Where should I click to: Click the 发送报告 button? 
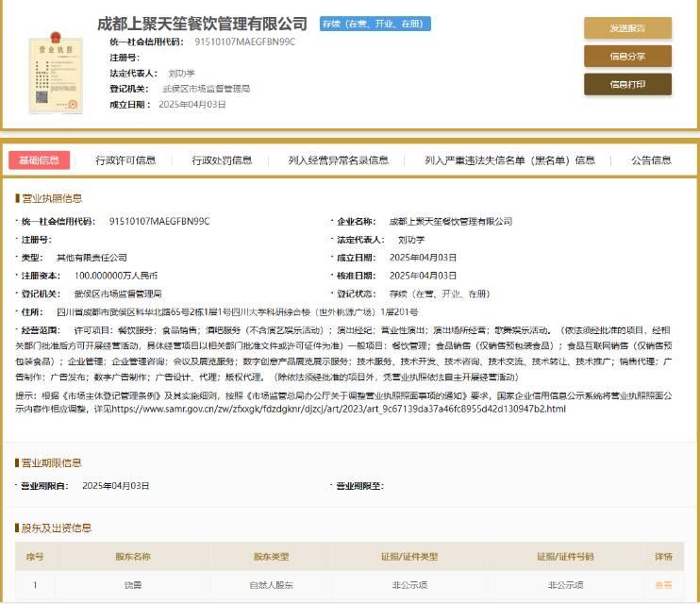point(627,28)
